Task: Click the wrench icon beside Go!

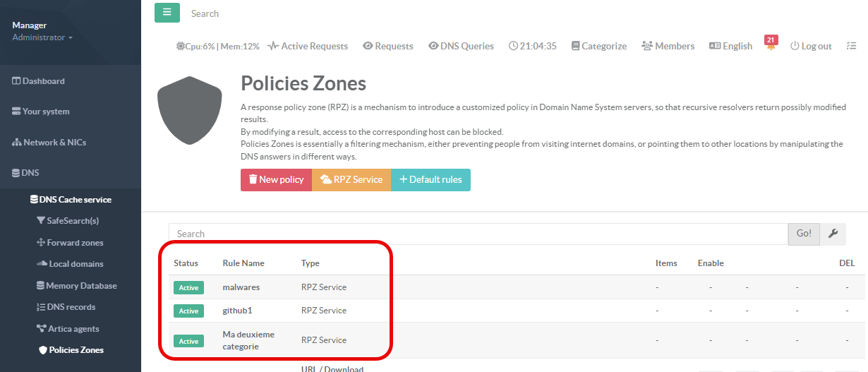Action: [833, 234]
